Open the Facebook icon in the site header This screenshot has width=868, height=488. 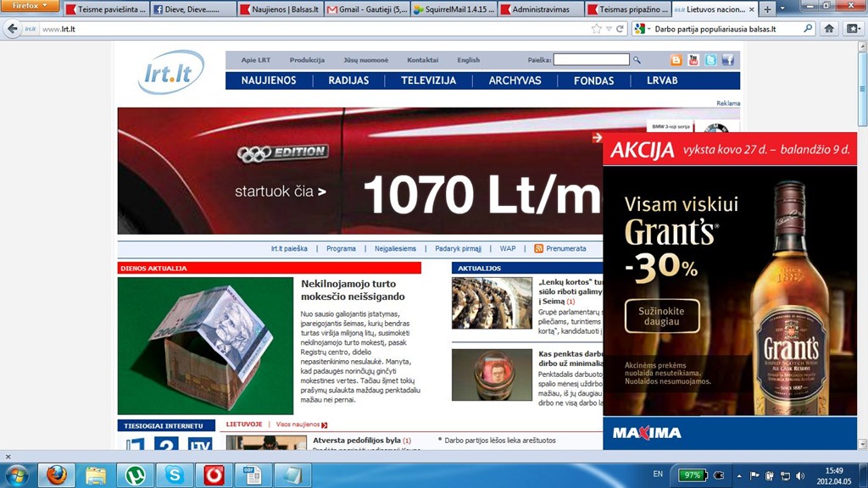coord(728,60)
